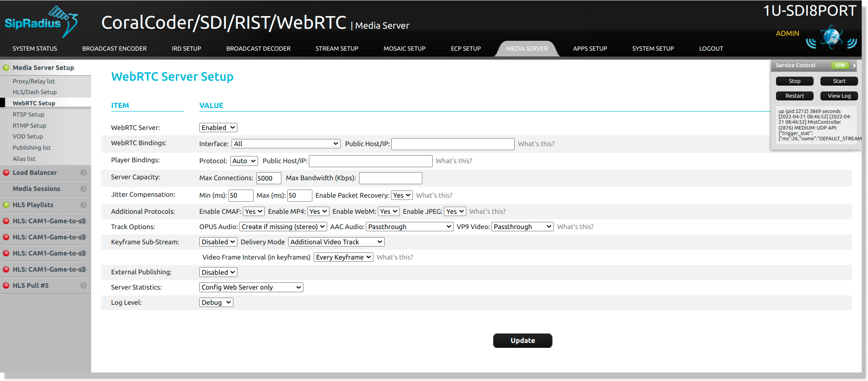This screenshot has height=381, width=868.
Task: Select the Media Server tab
Action: click(527, 48)
